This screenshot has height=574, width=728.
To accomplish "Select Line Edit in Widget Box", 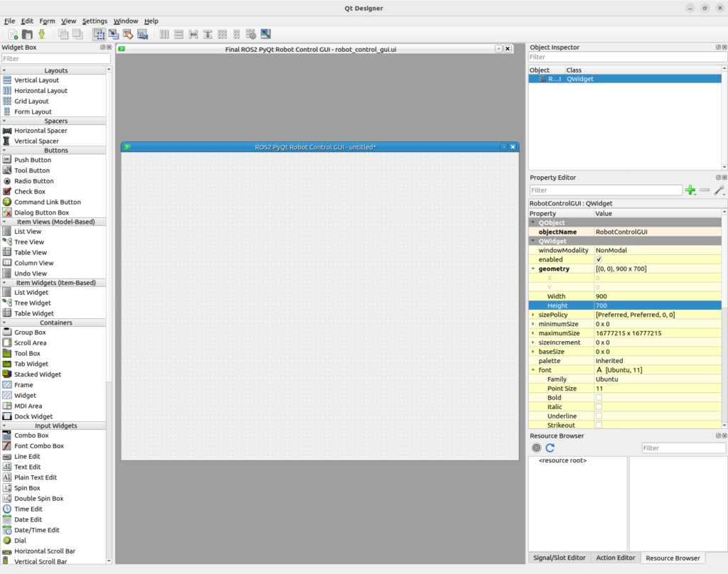I will click(x=27, y=457).
